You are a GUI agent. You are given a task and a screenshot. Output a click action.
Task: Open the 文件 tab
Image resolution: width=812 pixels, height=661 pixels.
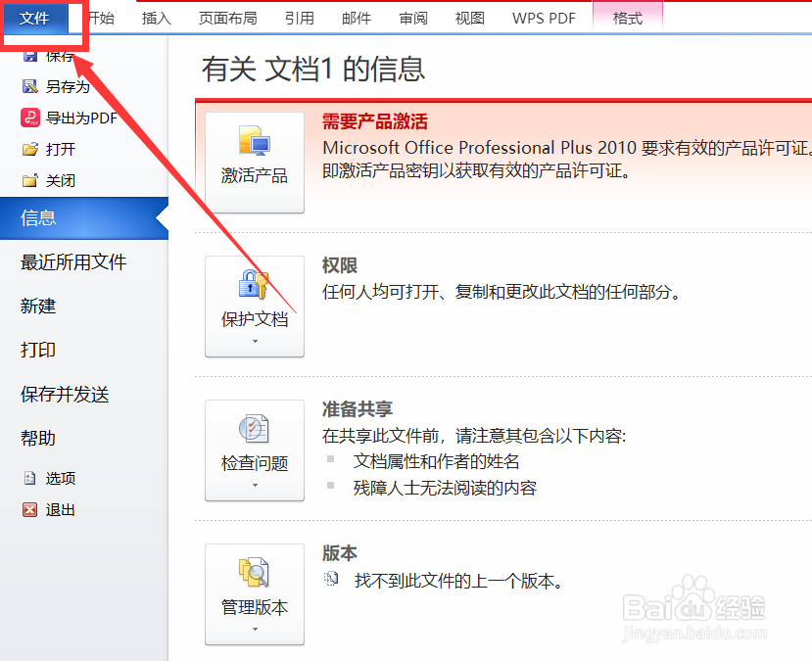tap(34, 19)
